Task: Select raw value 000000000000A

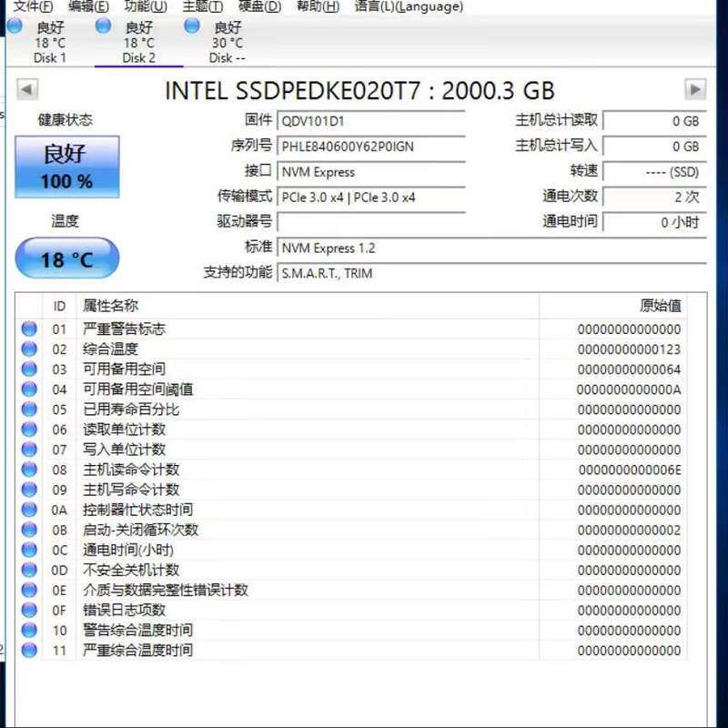Action: pos(629,389)
